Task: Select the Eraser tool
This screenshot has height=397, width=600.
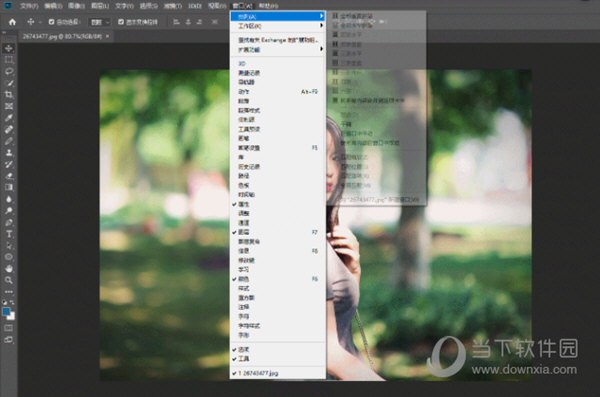Action: point(9,176)
